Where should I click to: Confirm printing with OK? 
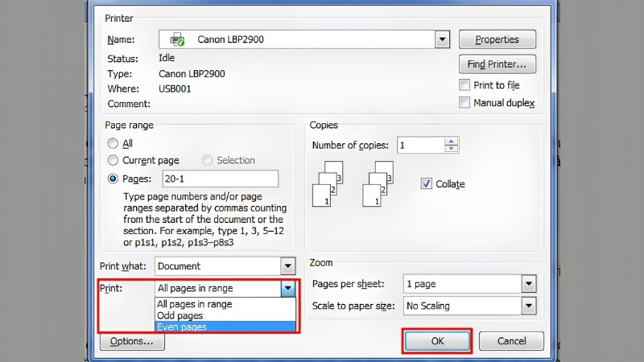tap(437, 341)
